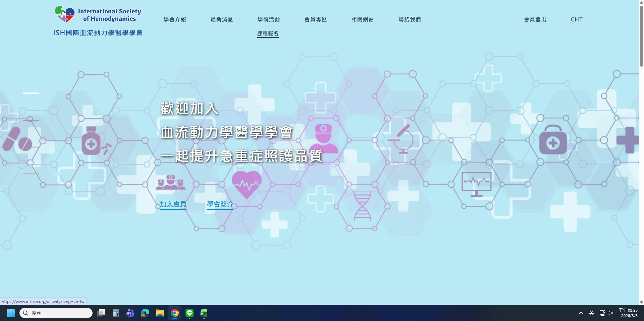The width and height of the screenshot is (644, 321).
Task: Open the 學會簡介 link
Action: (220, 204)
